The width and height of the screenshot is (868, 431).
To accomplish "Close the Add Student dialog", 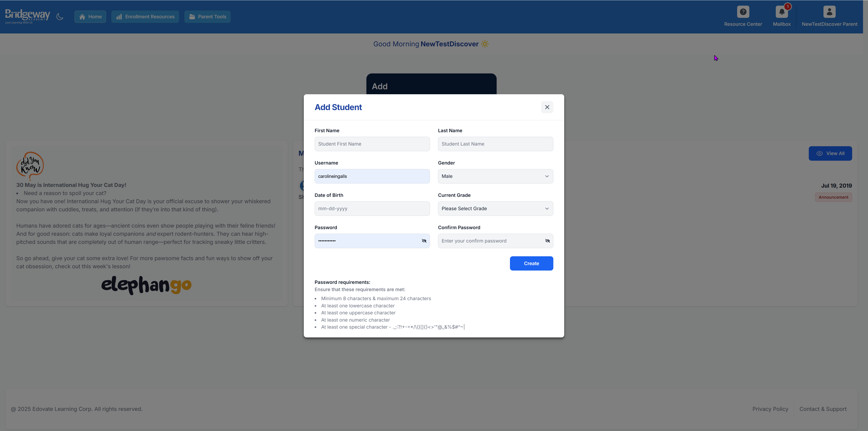I will click(547, 107).
